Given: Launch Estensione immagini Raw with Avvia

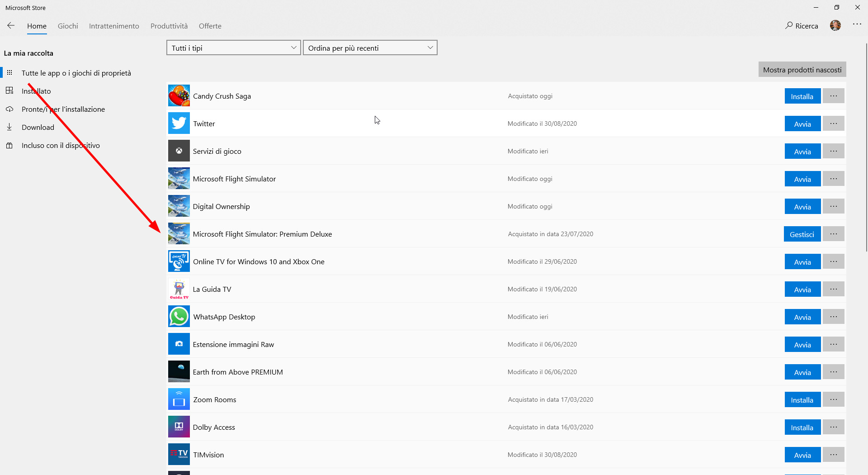Looking at the screenshot, I should 802,345.
